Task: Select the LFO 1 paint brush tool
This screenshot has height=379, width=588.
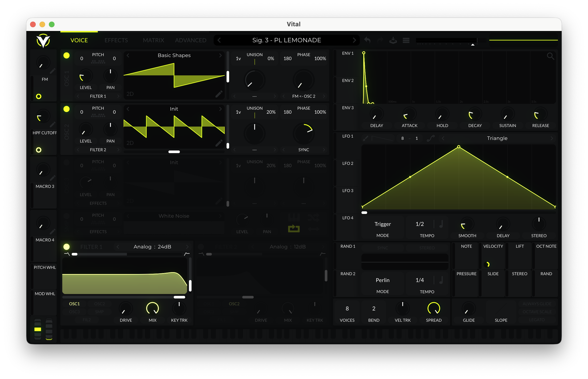Action: tap(366, 138)
